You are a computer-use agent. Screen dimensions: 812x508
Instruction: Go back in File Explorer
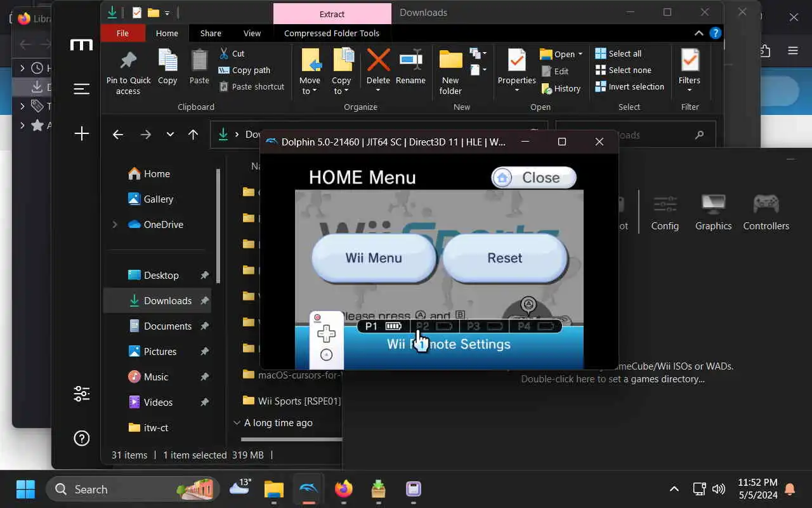[x=117, y=134]
